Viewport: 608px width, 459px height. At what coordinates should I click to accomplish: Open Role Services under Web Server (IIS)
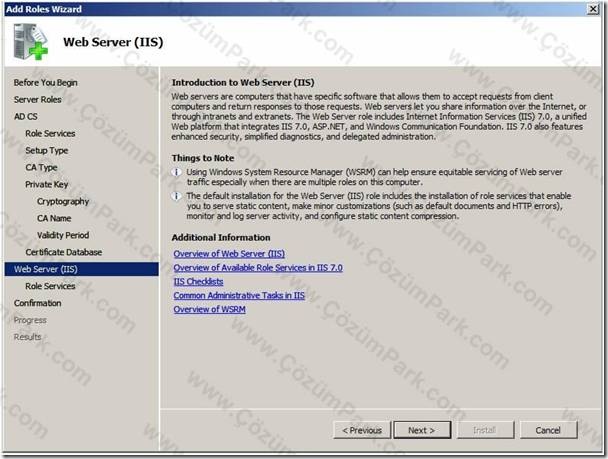[x=50, y=286]
